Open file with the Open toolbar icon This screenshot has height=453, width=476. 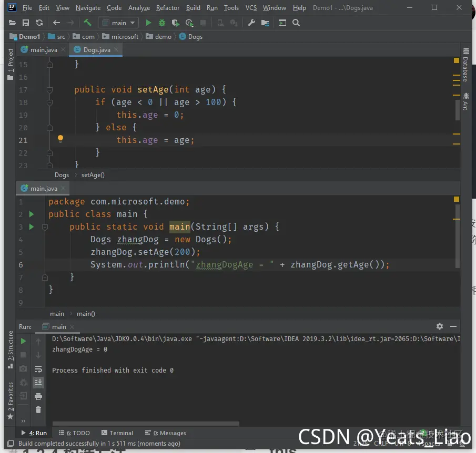13,23
